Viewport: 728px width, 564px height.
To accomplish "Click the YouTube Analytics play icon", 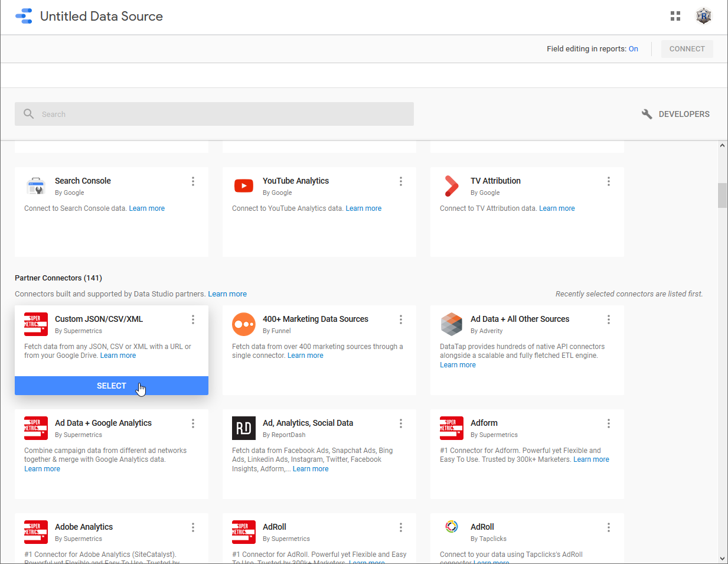I will (244, 186).
